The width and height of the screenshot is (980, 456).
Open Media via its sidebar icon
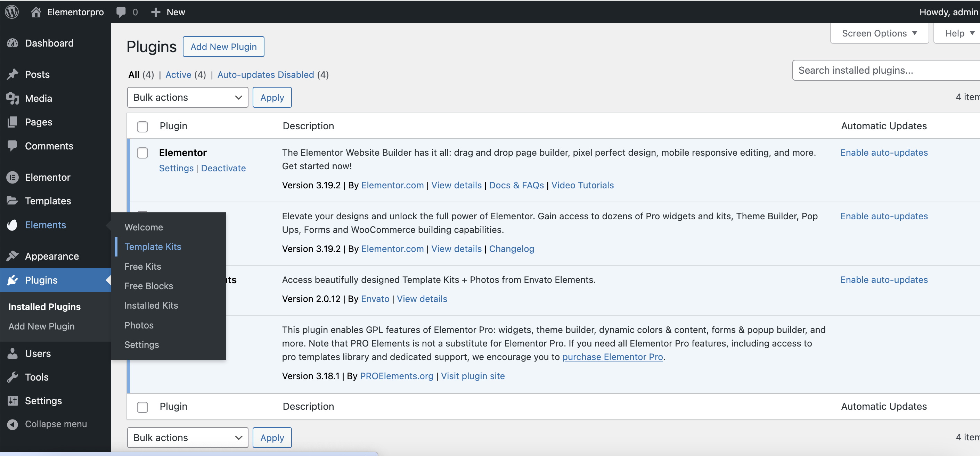13,98
